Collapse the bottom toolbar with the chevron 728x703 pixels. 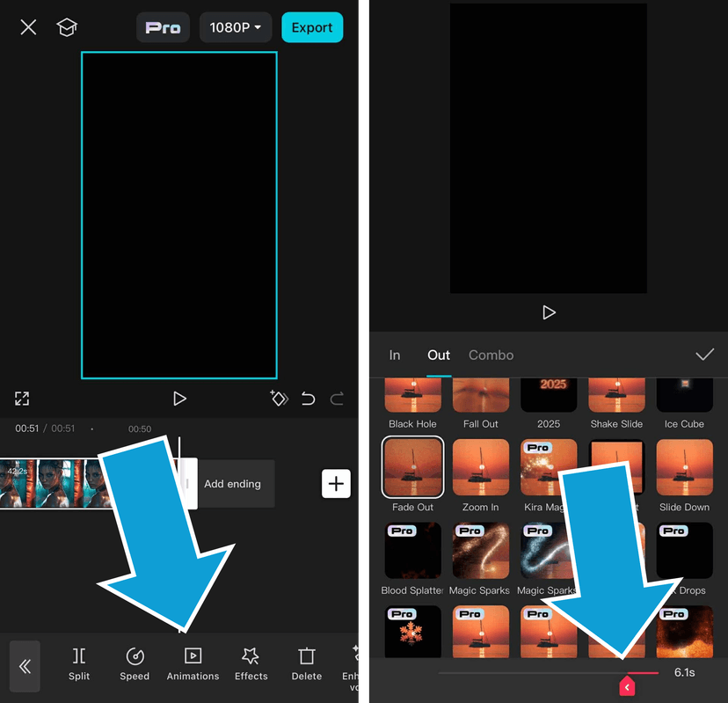(24, 666)
